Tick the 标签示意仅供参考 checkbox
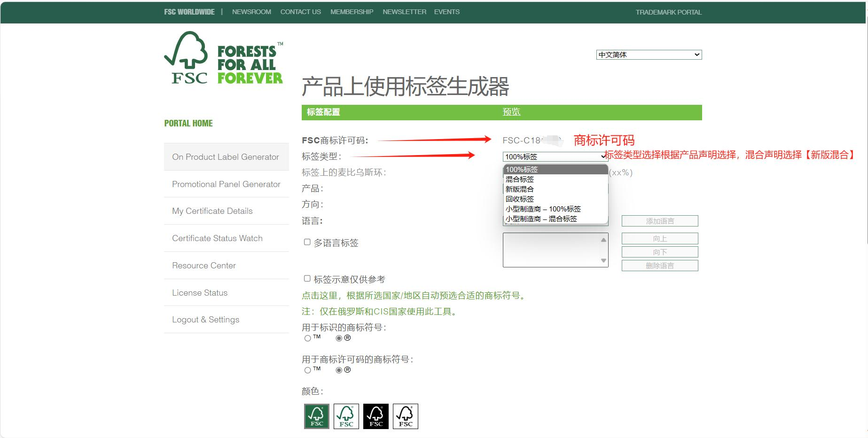868x438 pixels. coord(307,279)
